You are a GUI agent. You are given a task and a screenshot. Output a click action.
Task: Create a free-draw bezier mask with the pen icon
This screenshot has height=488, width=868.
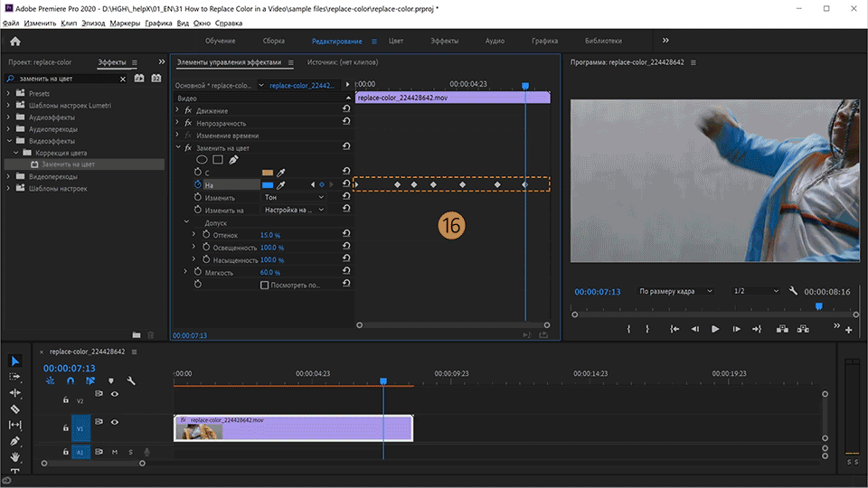click(233, 160)
